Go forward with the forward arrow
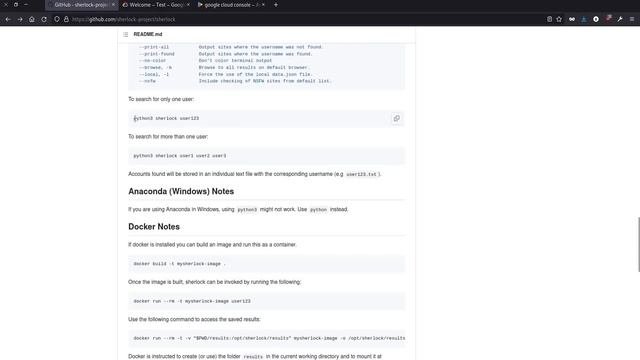The height and width of the screenshot is (360, 640). [x=20, y=19]
